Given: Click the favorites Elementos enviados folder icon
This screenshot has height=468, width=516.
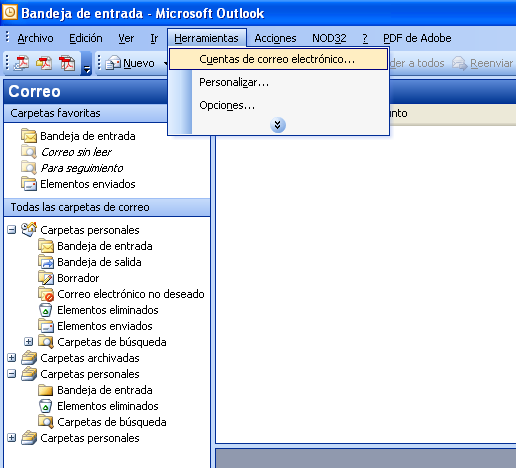Looking at the screenshot, I should point(29,184).
